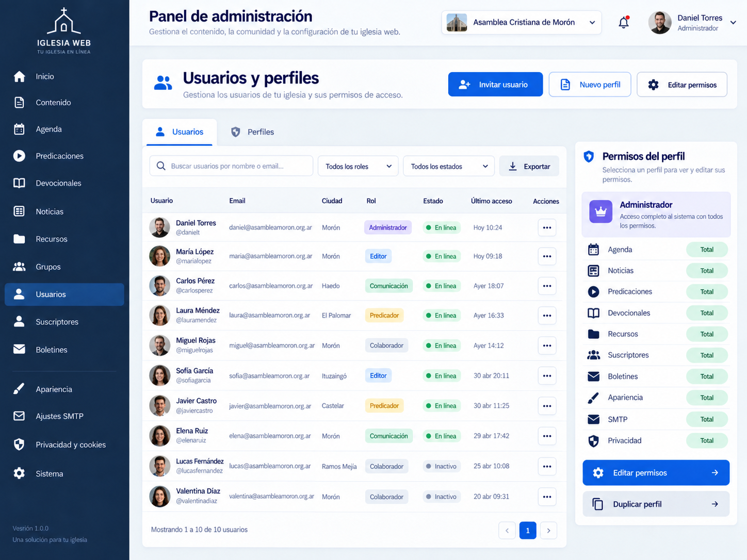Viewport: 747px width, 560px height.
Task: Open actions menu for Valentina Díaz
Action: (x=547, y=497)
